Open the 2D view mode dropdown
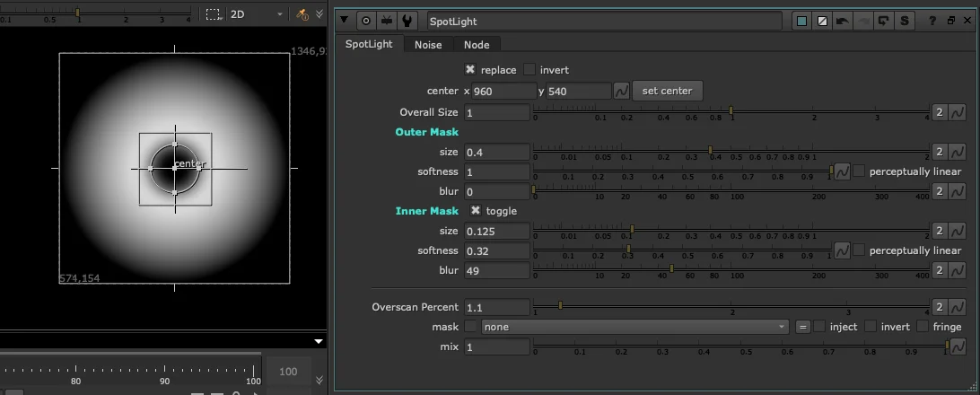The height and width of the screenshot is (395, 980). pos(256,14)
